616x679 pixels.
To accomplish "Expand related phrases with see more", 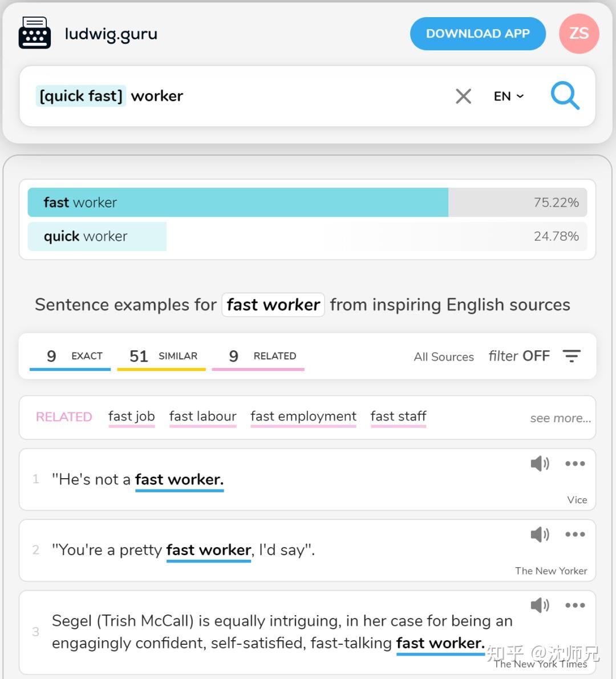I will tap(560, 418).
